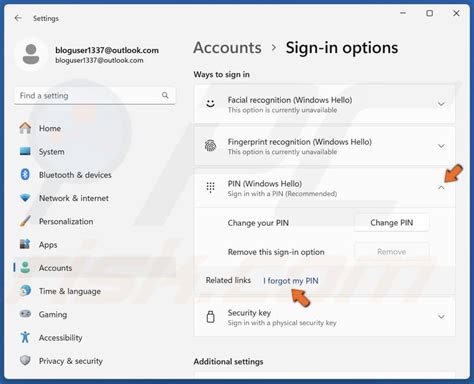Click the Security key USB icon

(210, 317)
